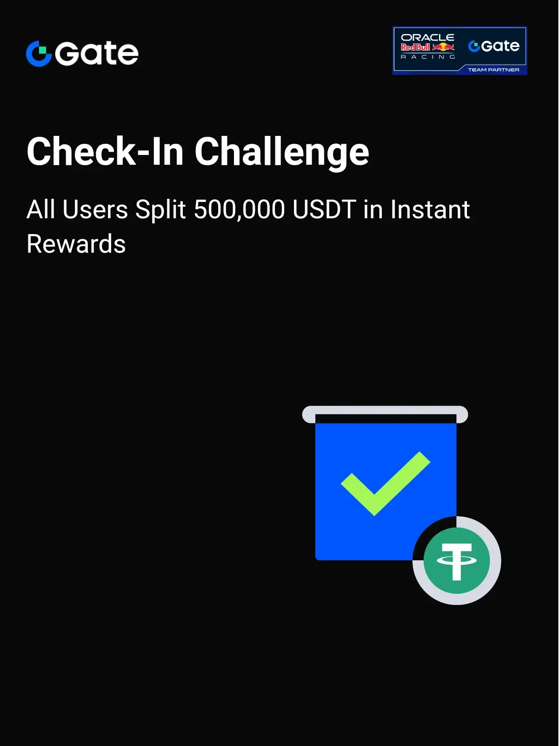This screenshot has height=746, width=560.
Task: Click the Tether USDT coin icon
Action: [457, 561]
